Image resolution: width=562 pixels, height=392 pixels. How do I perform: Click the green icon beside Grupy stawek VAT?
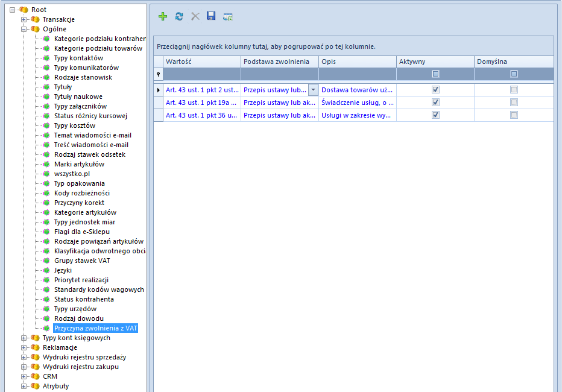46,261
